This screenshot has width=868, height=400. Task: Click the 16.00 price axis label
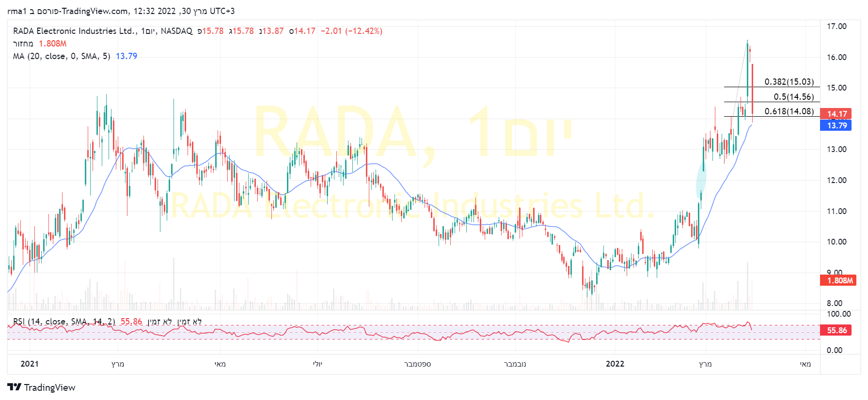tap(836, 57)
